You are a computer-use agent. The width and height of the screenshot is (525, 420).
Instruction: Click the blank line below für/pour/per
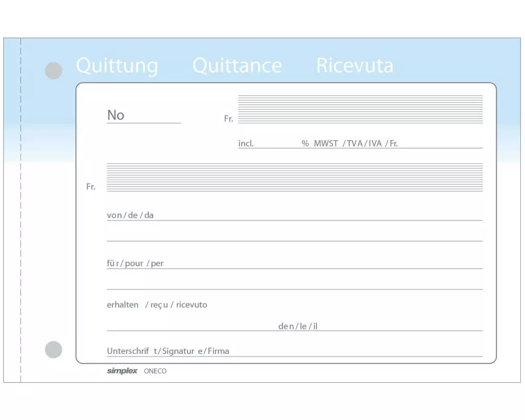(x=294, y=285)
